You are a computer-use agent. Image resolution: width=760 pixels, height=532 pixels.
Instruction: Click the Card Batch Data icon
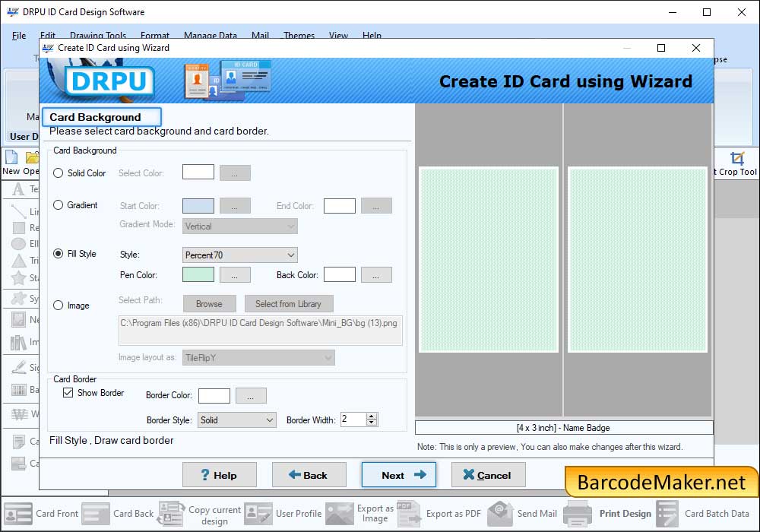pyautogui.click(x=667, y=514)
